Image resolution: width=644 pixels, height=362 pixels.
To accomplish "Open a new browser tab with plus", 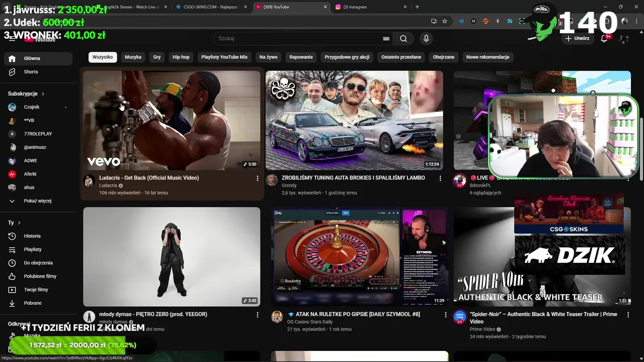I will click(x=417, y=7).
